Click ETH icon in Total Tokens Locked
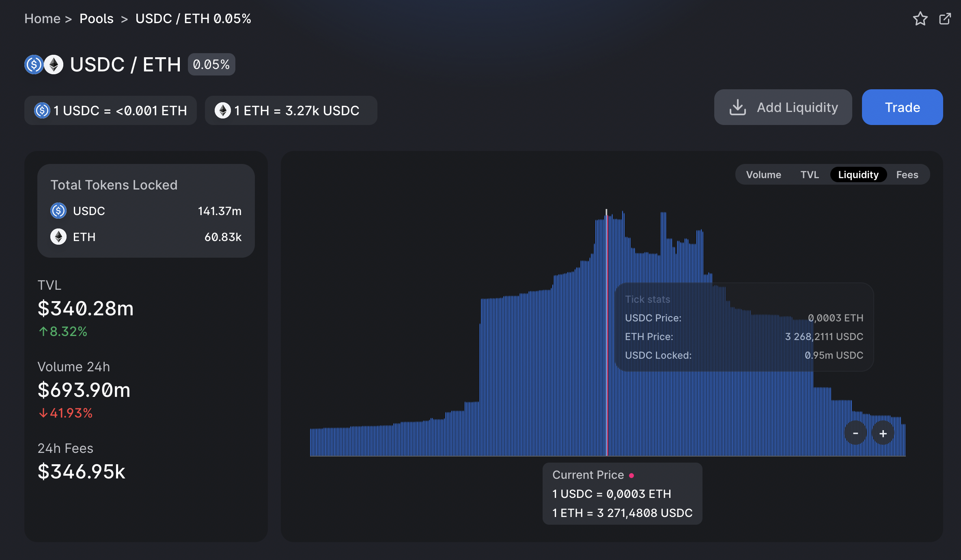This screenshot has height=560, width=961. tap(58, 237)
